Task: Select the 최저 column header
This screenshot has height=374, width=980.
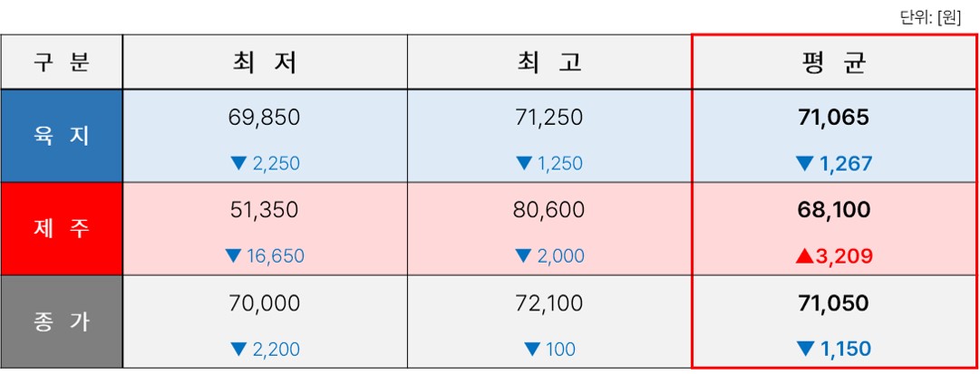Action: (x=265, y=62)
